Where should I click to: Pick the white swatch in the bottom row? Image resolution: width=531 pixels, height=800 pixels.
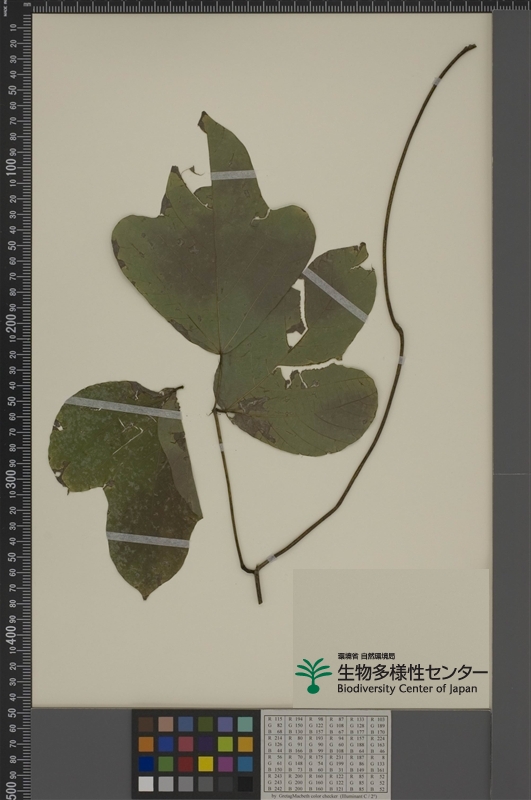(x=146, y=784)
